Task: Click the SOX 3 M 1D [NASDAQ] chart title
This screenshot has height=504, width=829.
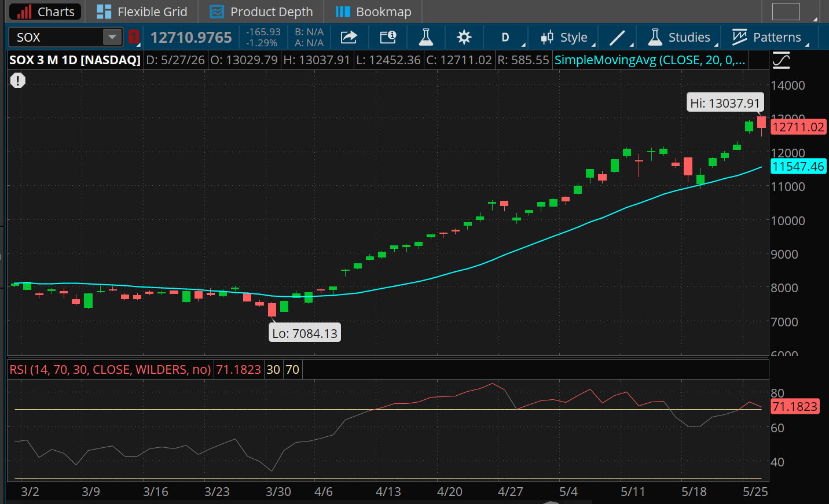Action: [x=75, y=60]
